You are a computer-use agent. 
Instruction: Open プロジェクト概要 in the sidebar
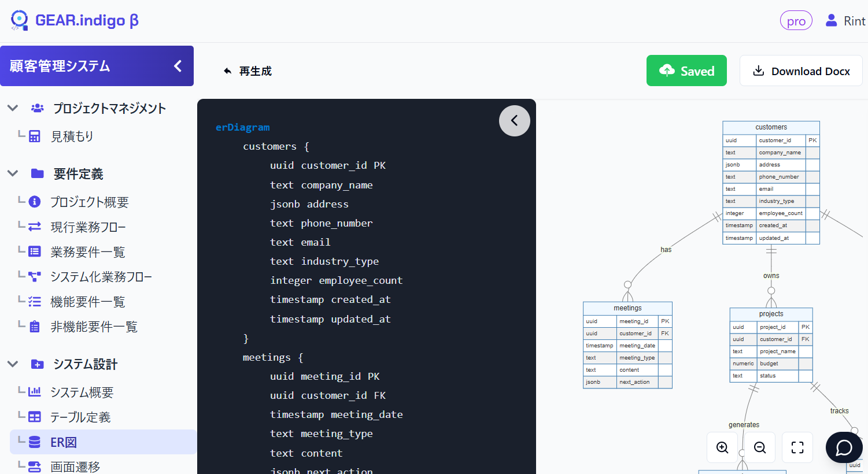(89, 202)
